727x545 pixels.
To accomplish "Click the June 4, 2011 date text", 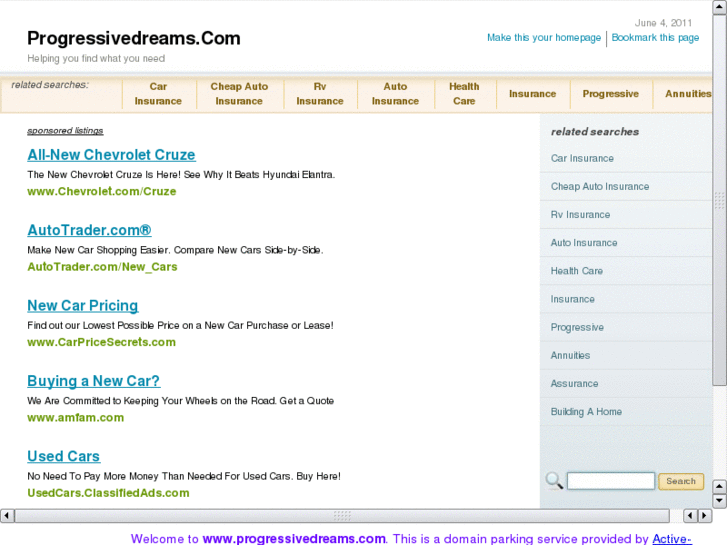I will [663, 23].
